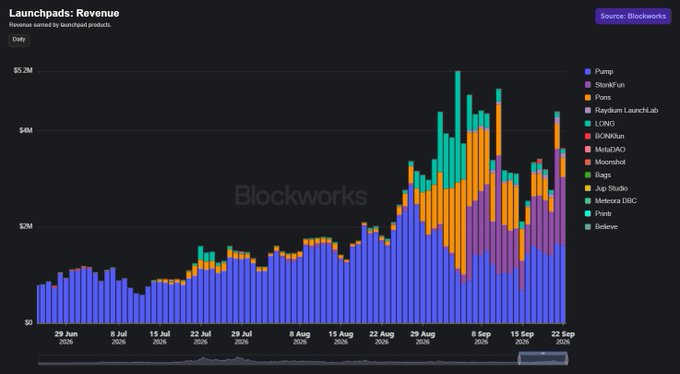Select the Daily interval button
This screenshot has height=374, width=680.
coord(19,39)
